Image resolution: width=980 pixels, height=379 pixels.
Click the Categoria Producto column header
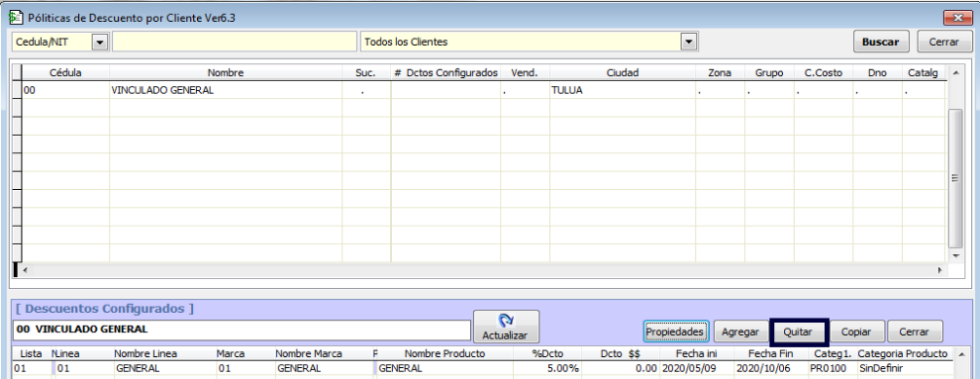tap(903, 354)
